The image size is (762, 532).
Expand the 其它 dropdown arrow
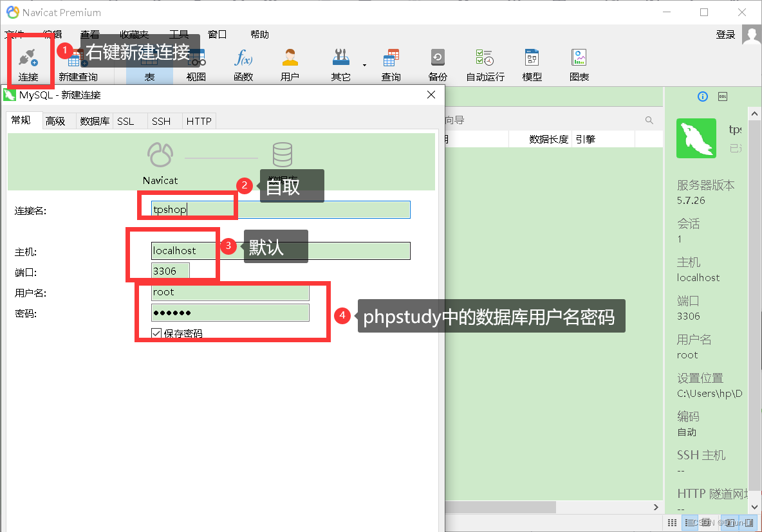coord(364,65)
